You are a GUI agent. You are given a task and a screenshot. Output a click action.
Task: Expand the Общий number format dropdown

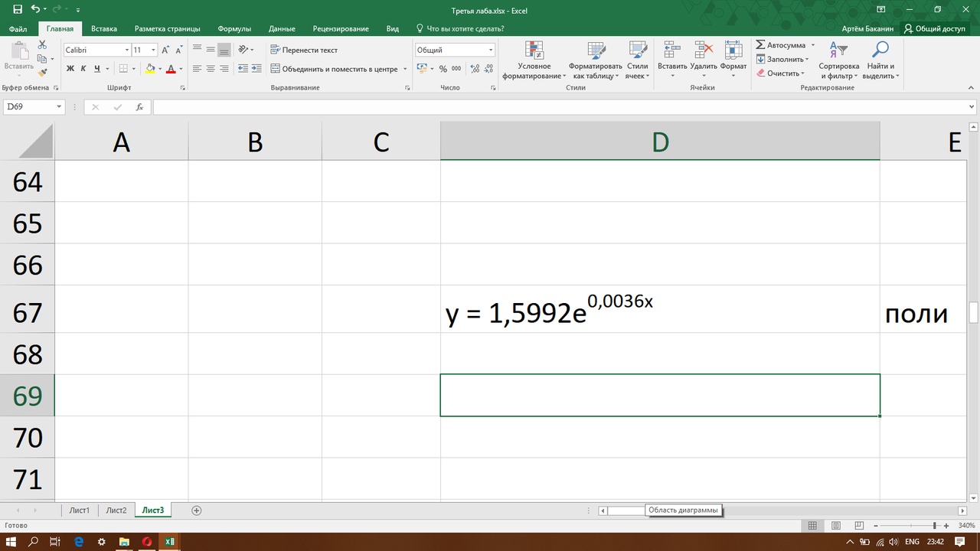491,50
